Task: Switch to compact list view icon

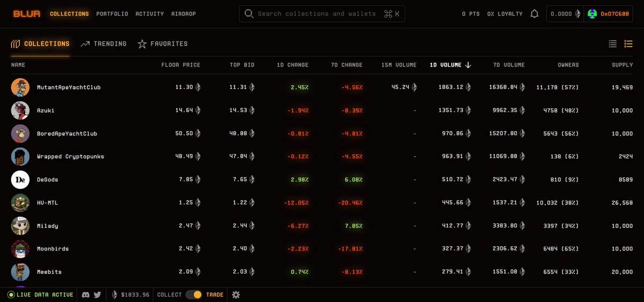Action: 613,44
